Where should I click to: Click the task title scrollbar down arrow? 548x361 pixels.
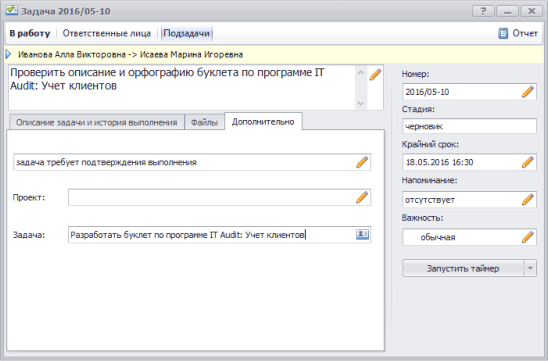pyautogui.click(x=361, y=103)
